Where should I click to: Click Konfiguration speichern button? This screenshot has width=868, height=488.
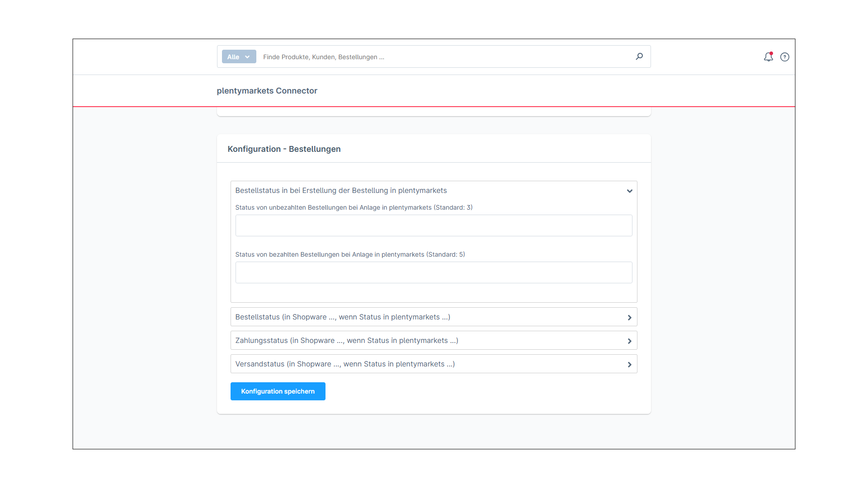pyautogui.click(x=278, y=391)
